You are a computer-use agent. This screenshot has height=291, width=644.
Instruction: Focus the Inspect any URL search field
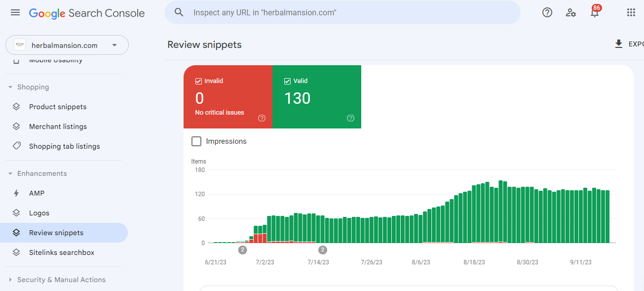(x=342, y=12)
